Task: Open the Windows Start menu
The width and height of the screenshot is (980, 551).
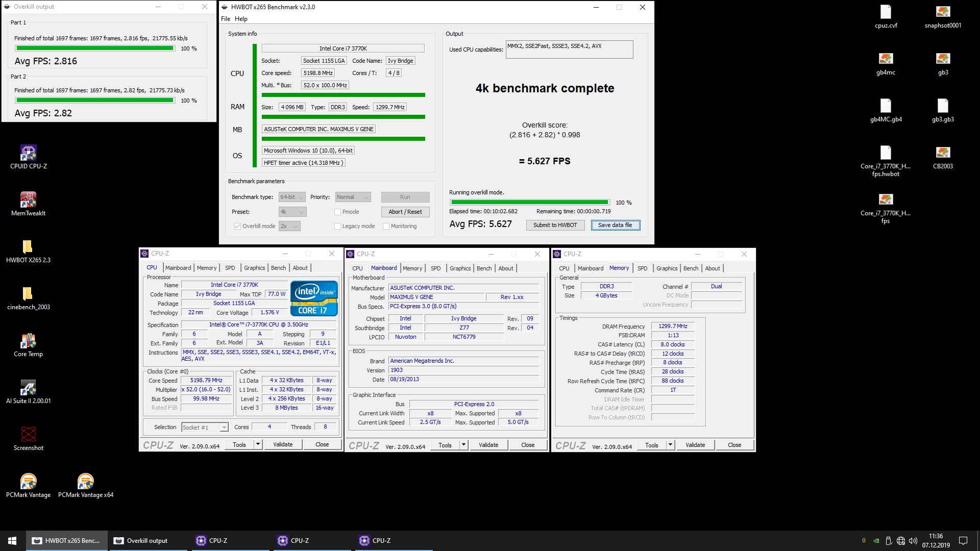Action: (x=12, y=540)
